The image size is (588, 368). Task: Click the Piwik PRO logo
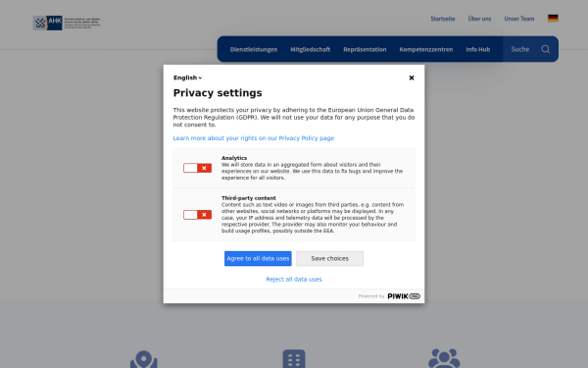click(404, 296)
